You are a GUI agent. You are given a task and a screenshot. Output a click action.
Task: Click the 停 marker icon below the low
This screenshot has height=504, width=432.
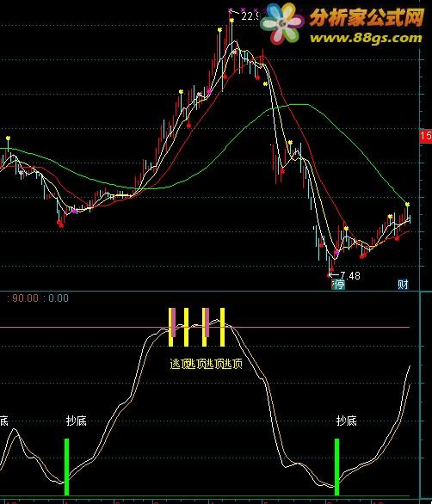[339, 285]
